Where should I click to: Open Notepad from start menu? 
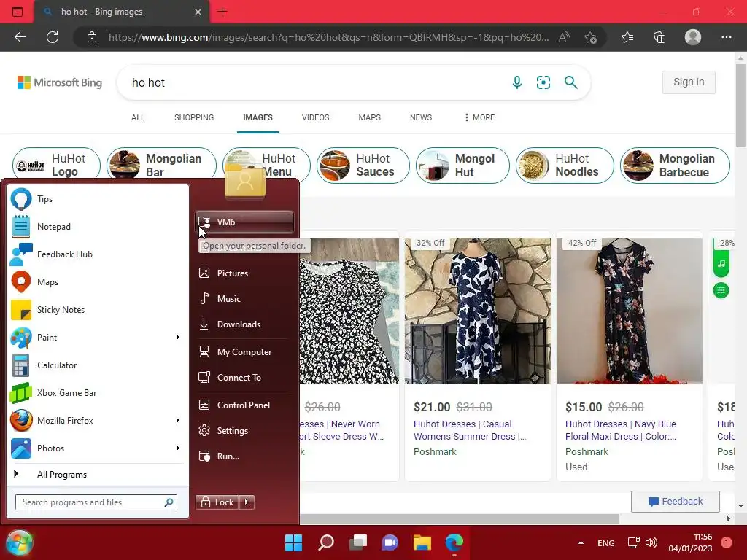[x=97, y=227]
